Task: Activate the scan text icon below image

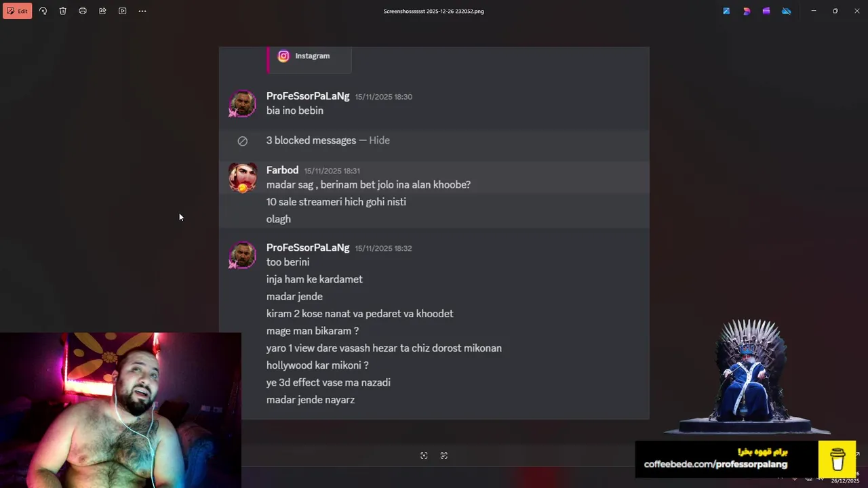Action: tap(443, 455)
